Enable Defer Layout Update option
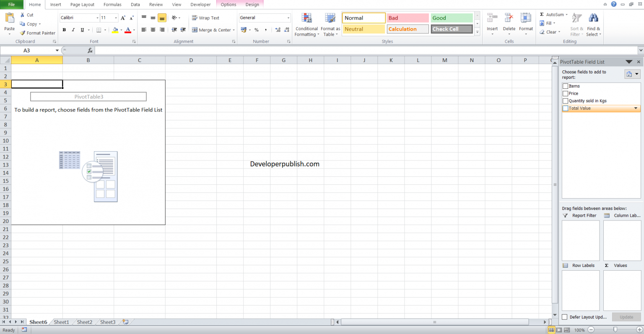Image resolution: width=644 pixels, height=334 pixels. 564,317
